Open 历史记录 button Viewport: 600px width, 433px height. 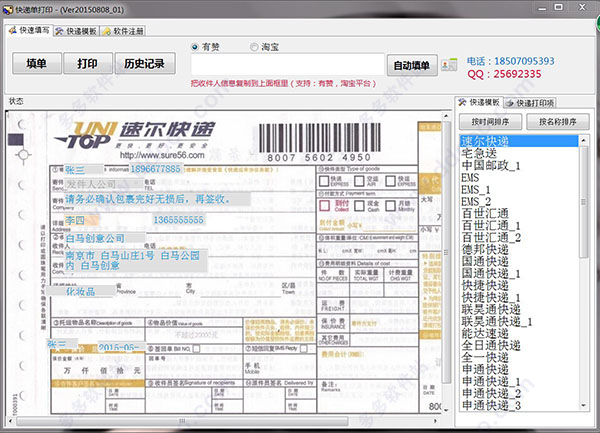coord(145,63)
